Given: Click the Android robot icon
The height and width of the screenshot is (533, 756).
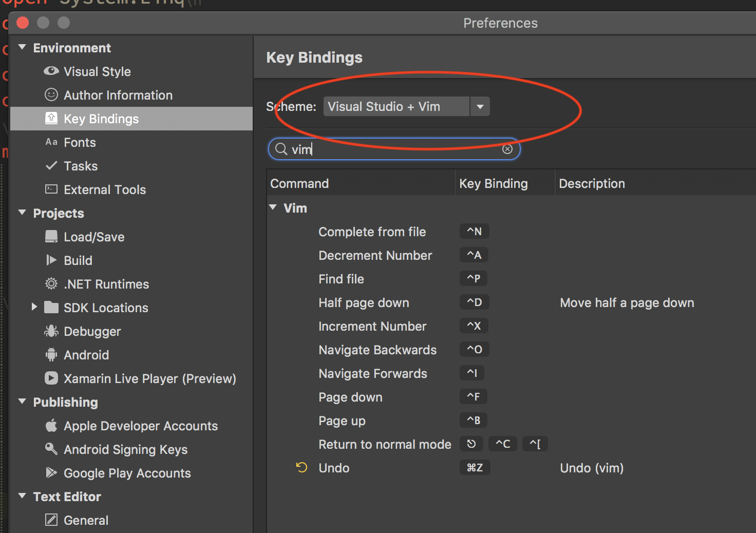Looking at the screenshot, I should pos(51,354).
